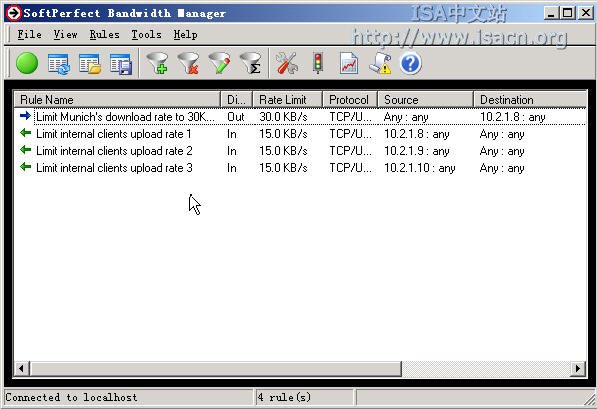Sort by Rate Limit column header
The image size is (597, 409).
click(x=287, y=100)
